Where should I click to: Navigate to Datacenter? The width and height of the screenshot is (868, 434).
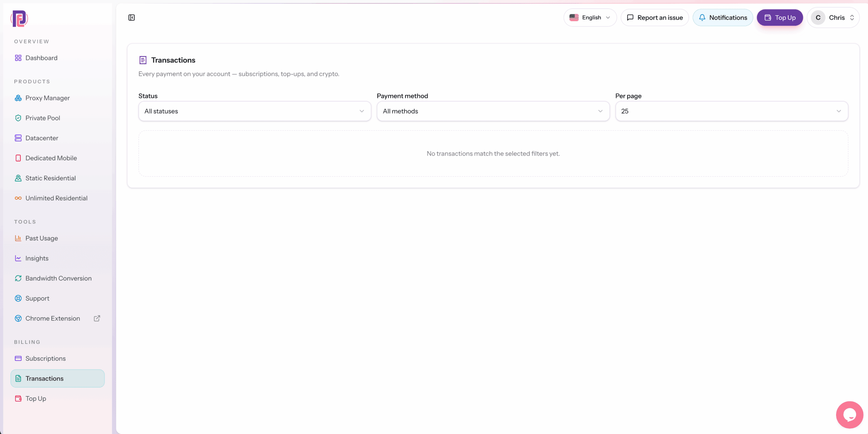pos(58,138)
